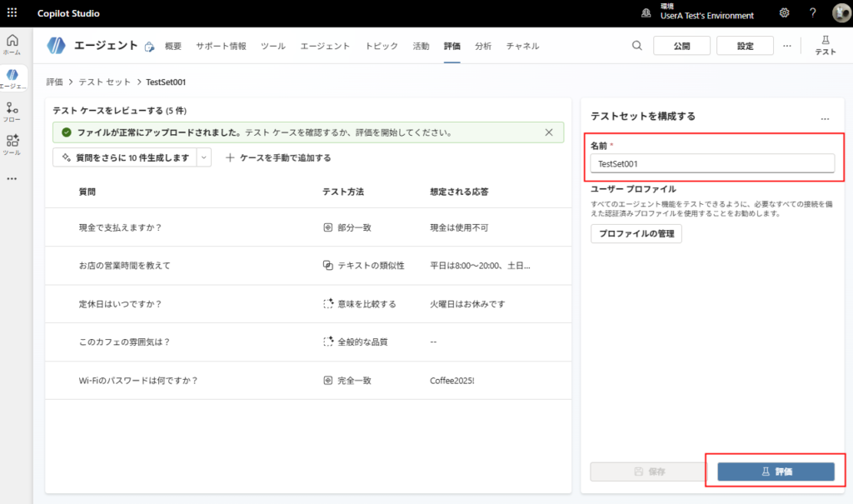Click ケースを手動で追加する button
The height and width of the screenshot is (504, 853).
[x=278, y=157]
